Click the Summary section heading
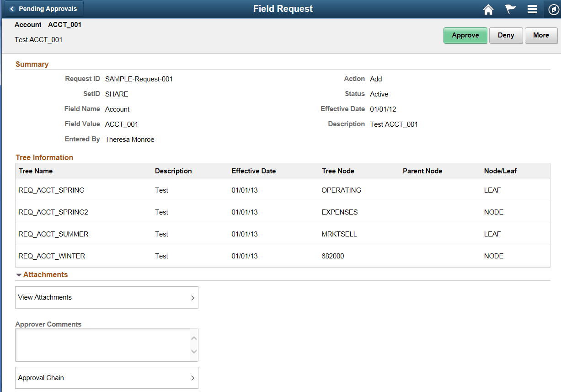 pos(32,64)
